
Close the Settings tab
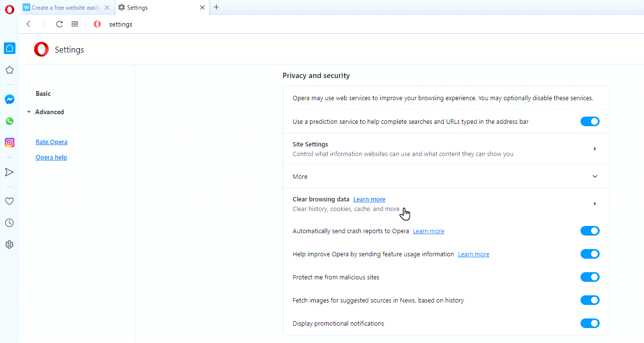(202, 8)
